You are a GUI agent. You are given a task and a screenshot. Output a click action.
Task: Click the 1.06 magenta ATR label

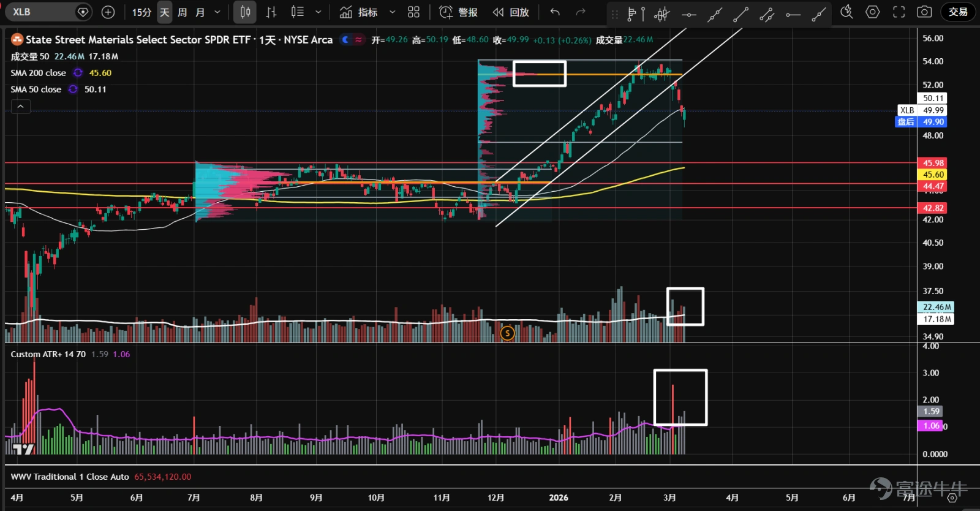930,426
